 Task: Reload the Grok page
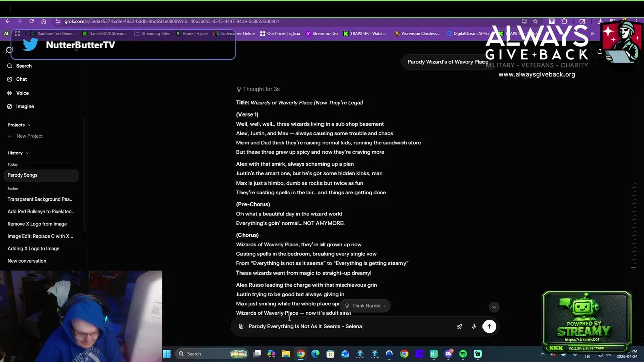tap(31, 21)
